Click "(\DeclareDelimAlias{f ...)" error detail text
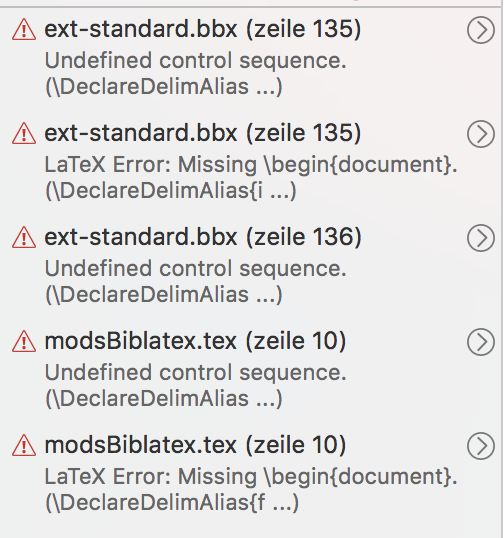This screenshot has width=504, height=538. (172, 502)
